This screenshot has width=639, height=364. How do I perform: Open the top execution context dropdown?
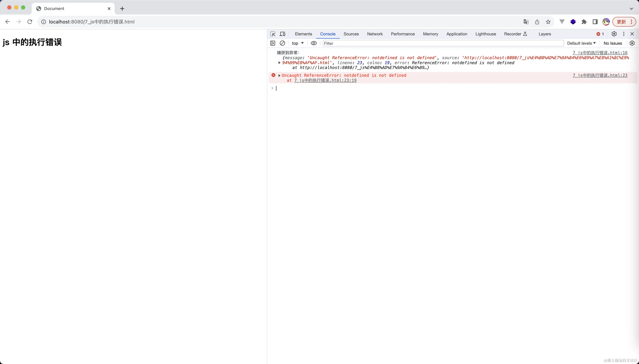click(x=297, y=43)
